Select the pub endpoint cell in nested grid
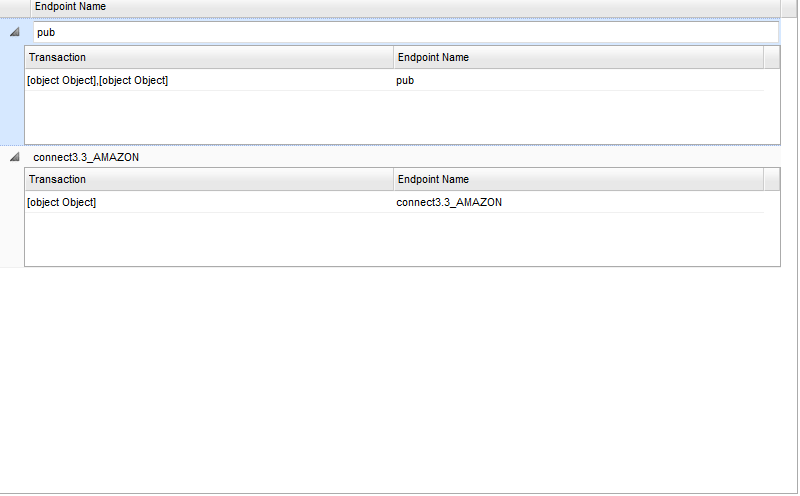The width and height of the screenshot is (800, 496). click(405, 80)
